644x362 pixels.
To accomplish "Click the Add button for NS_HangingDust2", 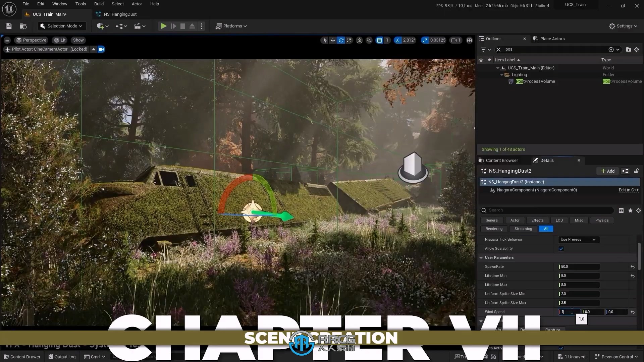I will coord(608,171).
